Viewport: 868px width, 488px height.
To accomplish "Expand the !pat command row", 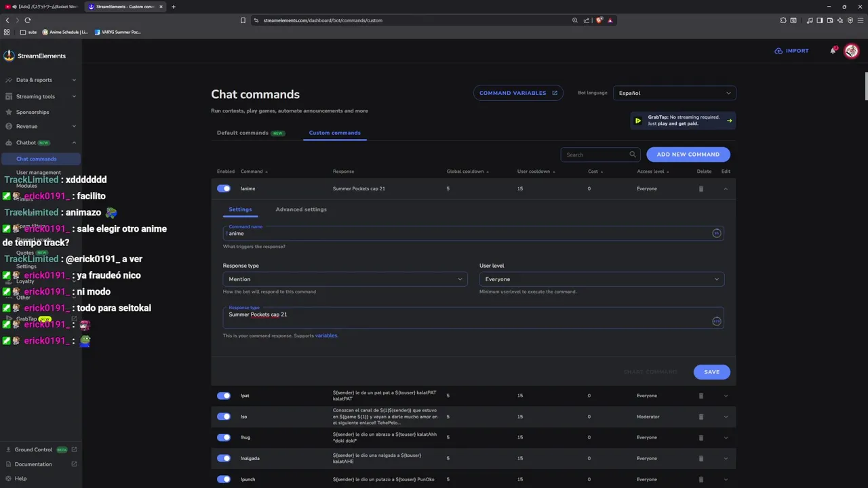I will pos(726,396).
